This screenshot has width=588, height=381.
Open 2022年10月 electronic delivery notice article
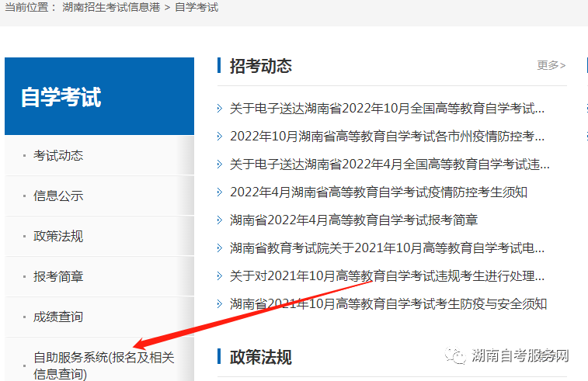coord(387,108)
